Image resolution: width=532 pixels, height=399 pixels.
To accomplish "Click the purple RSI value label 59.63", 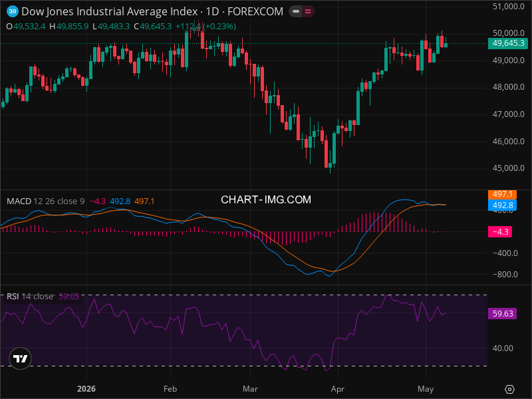I will (x=502, y=313).
